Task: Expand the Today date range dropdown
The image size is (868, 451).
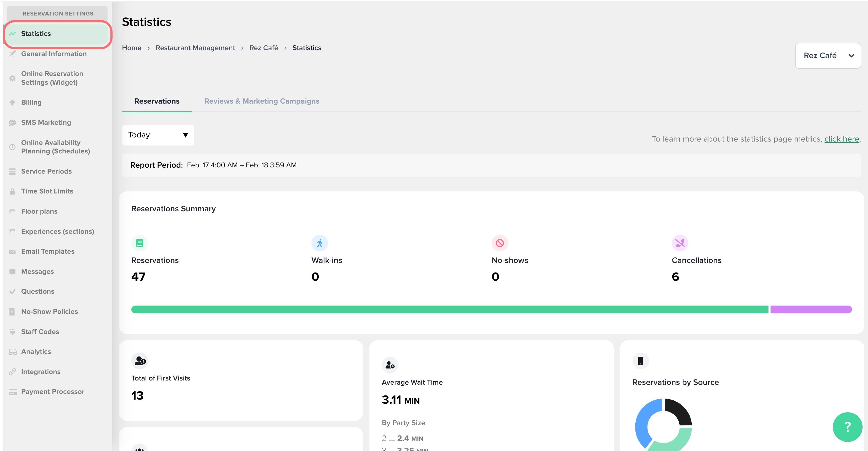Action: (158, 135)
